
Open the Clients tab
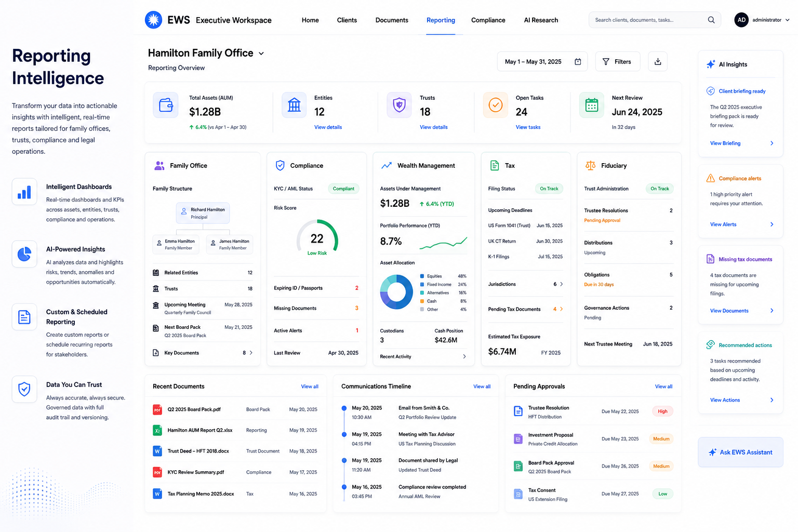(347, 20)
